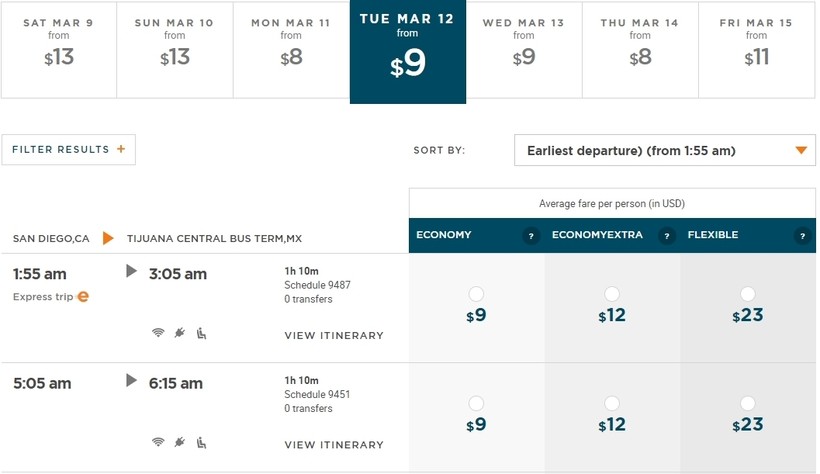
Task: Expand the Filter Results panel
Action: [69, 150]
